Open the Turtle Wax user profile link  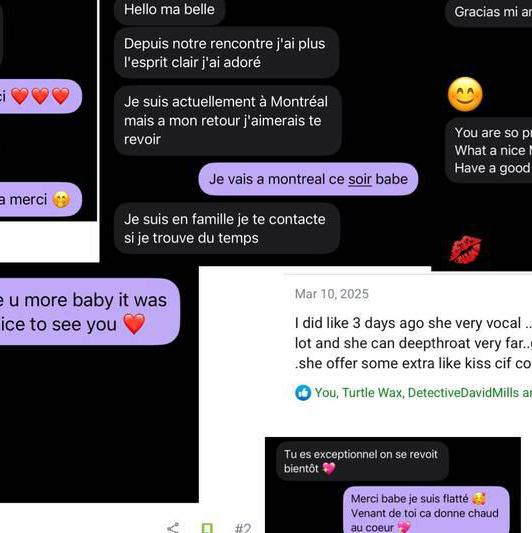click(x=373, y=393)
